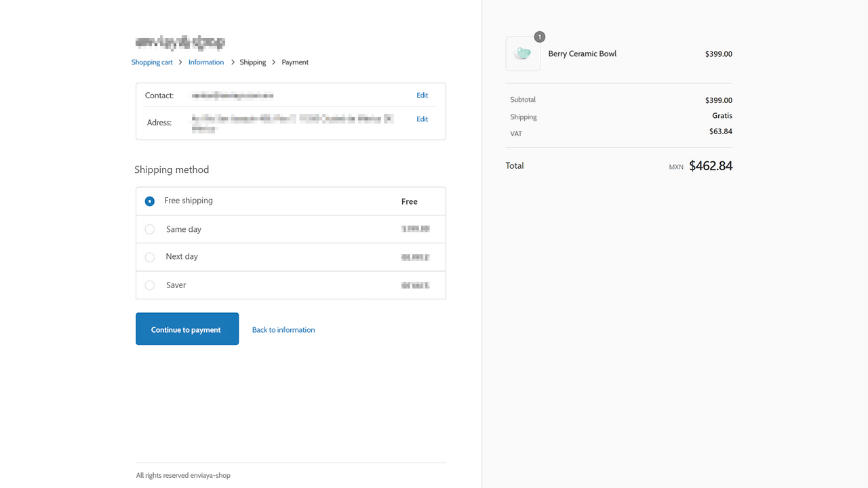Image resolution: width=868 pixels, height=488 pixels.
Task: Click the MXN currency label
Action: (675, 166)
